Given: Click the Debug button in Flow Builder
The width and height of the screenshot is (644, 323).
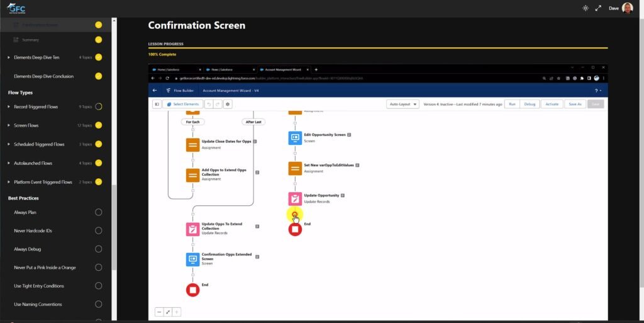Looking at the screenshot, I should click(530, 105).
